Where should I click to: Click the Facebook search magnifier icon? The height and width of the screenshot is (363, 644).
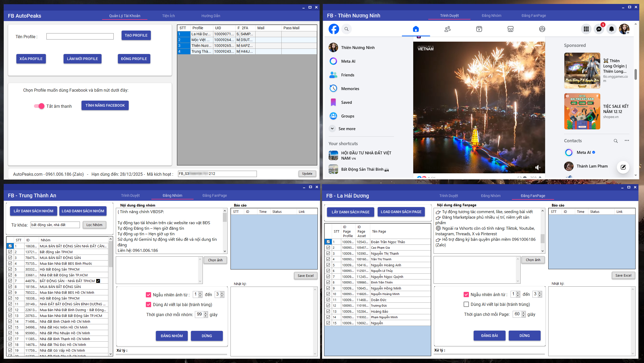(347, 29)
